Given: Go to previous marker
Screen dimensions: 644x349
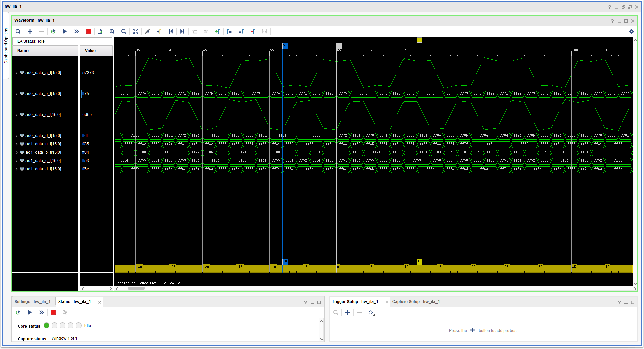Looking at the screenshot, I should [229, 31].
